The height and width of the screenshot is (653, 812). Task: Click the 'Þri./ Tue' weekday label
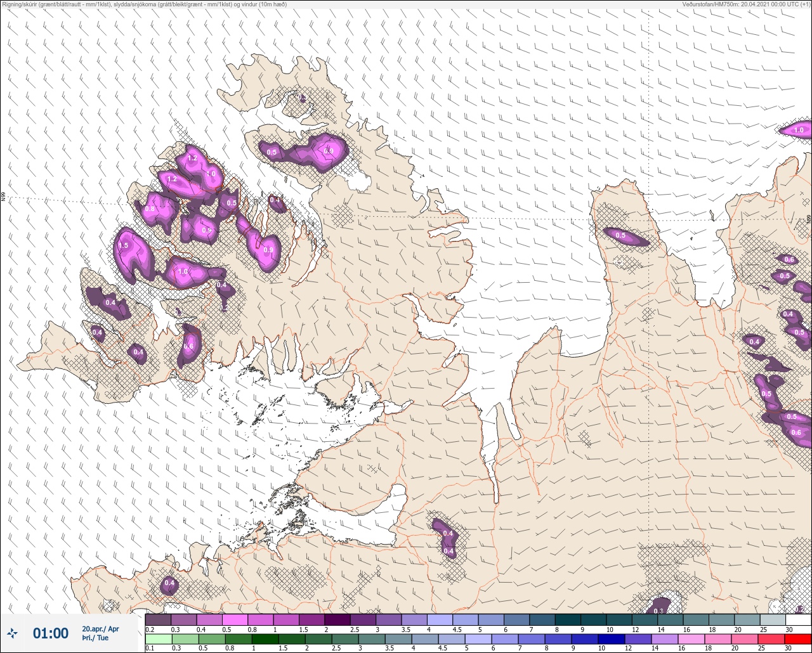tap(95, 638)
